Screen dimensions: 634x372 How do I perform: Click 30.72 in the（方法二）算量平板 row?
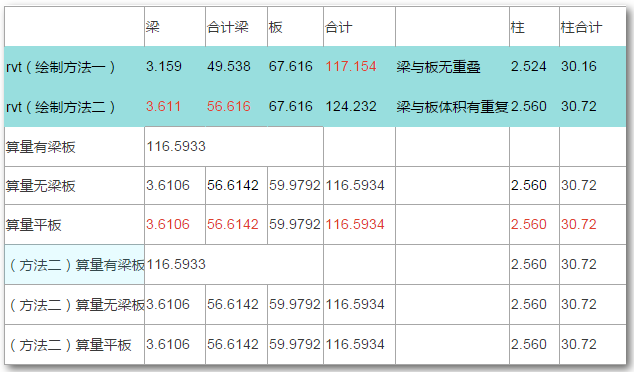pyautogui.click(x=579, y=344)
